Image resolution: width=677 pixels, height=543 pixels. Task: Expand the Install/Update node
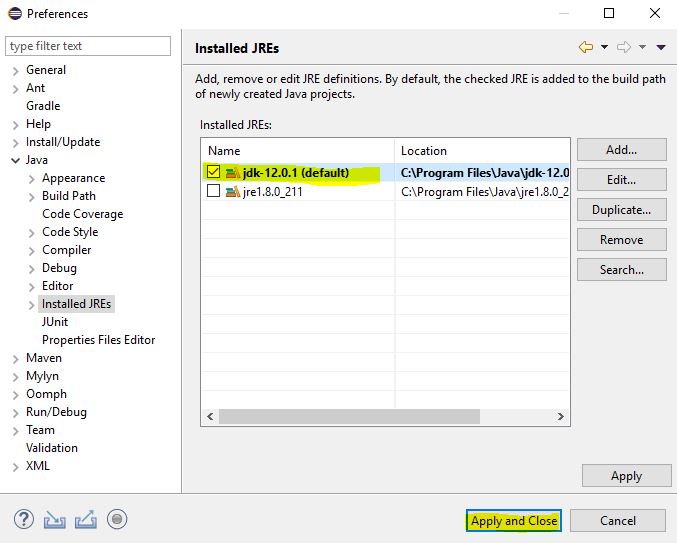point(16,143)
